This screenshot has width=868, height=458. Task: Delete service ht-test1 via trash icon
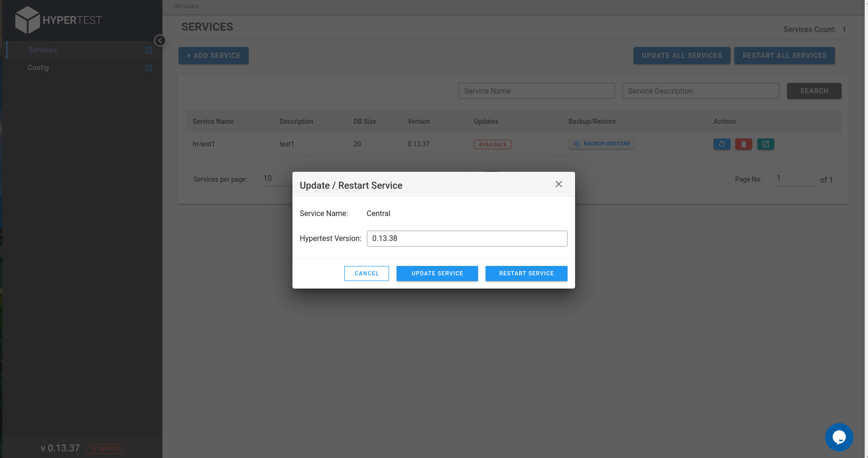[743, 144]
